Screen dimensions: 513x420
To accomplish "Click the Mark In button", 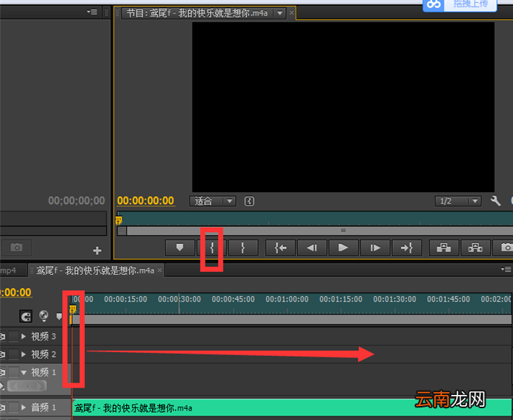I will (x=212, y=248).
